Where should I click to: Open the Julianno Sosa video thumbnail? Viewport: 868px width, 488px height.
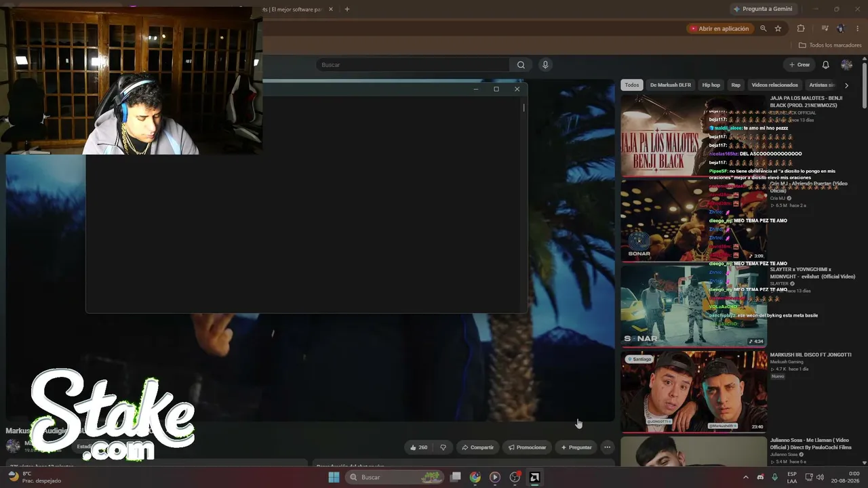click(x=694, y=451)
